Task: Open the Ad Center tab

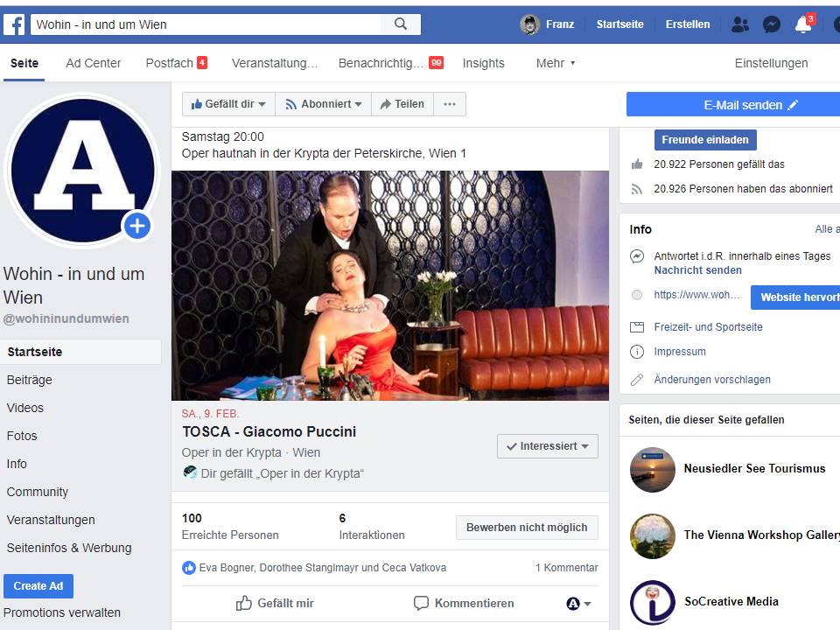Action: [94, 63]
